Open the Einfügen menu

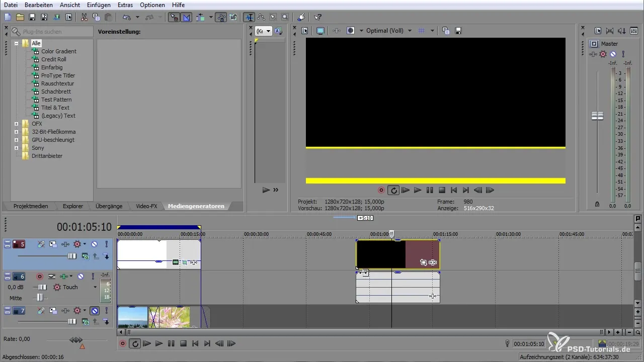click(99, 5)
